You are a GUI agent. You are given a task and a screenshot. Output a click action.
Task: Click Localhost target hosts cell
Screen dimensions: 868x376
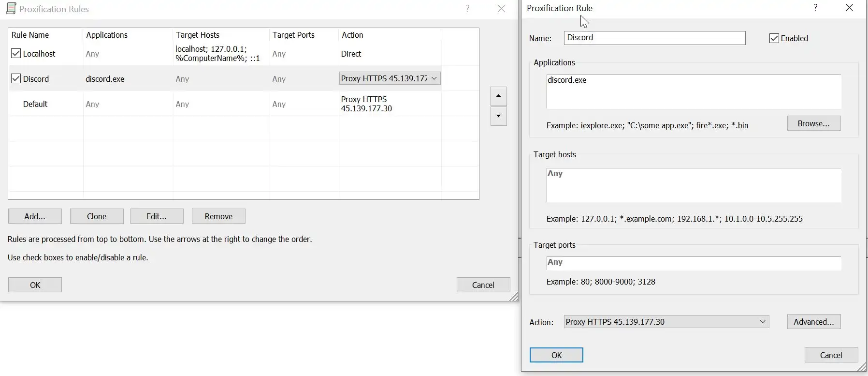pos(217,54)
